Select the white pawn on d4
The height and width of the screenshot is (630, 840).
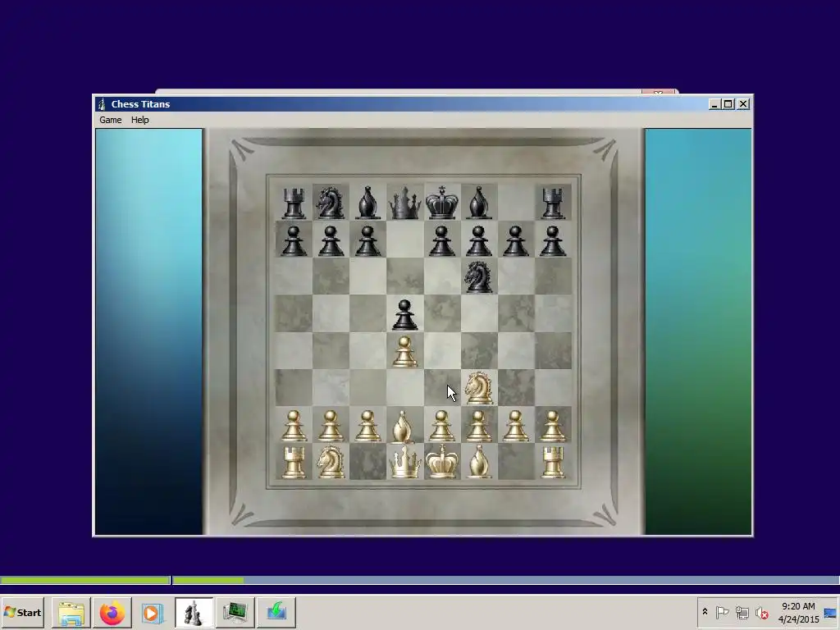point(404,351)
